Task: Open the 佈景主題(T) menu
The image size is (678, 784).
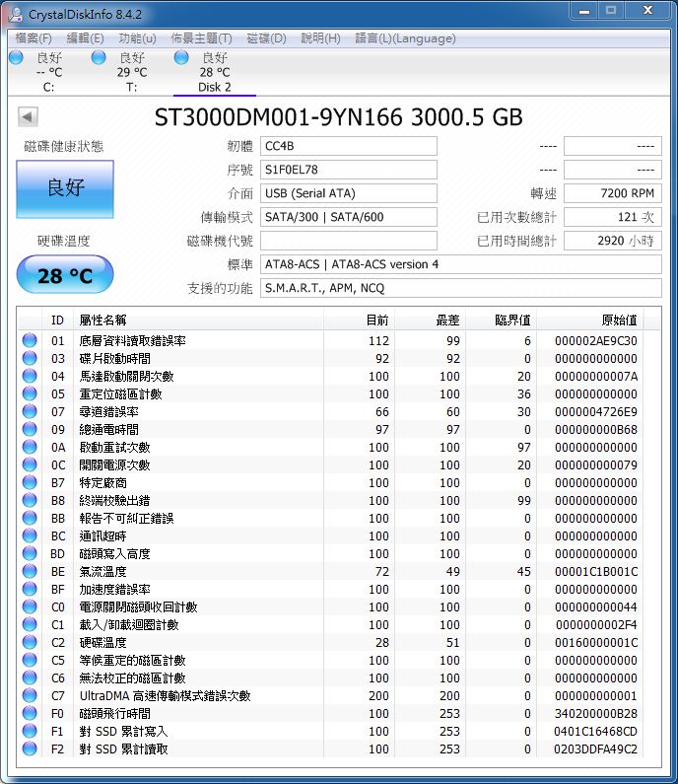Action: (x=202, y=38)
